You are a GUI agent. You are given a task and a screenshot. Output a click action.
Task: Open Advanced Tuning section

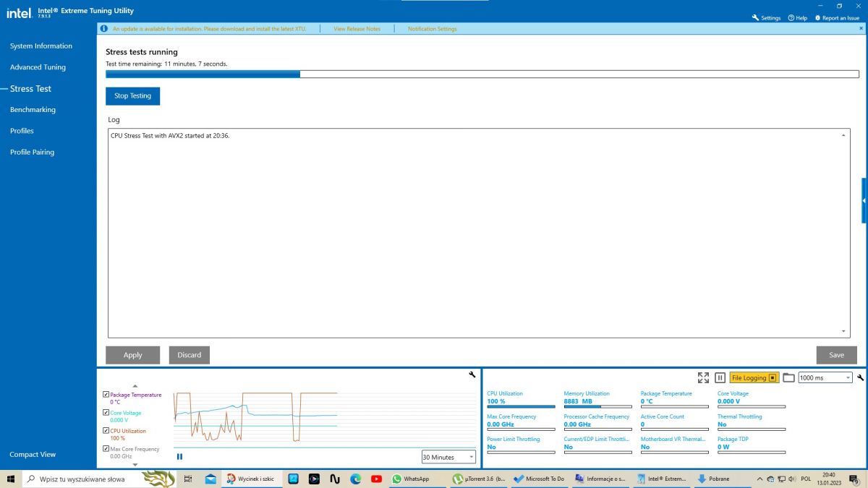click(x=38, y=67)
